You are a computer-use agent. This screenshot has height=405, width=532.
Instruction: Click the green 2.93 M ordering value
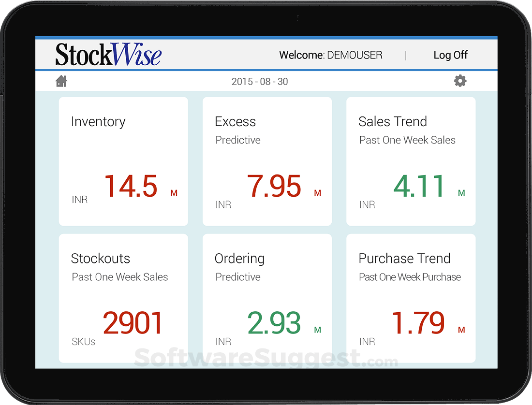274,322
